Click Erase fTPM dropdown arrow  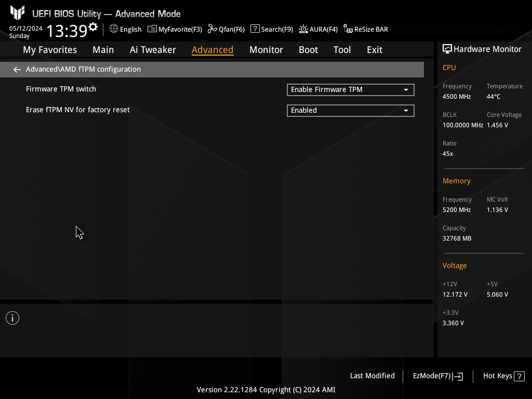coord(406,111)
